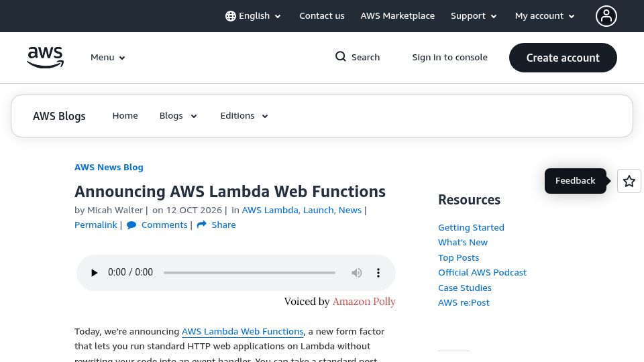This screenshot has width=644, height=362.
Task: Click the Permalink link
Action: click(96, 225)
